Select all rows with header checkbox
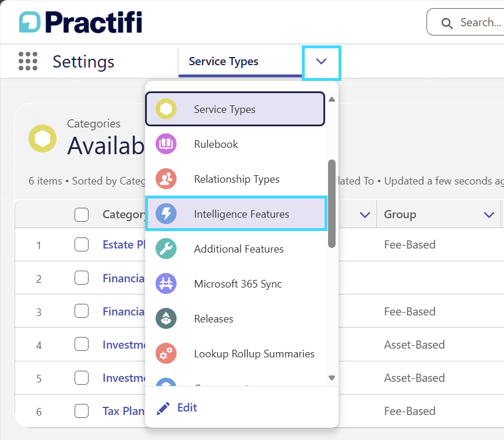Image resolution: width=504 pixels, height=440 pixels. 82,215
